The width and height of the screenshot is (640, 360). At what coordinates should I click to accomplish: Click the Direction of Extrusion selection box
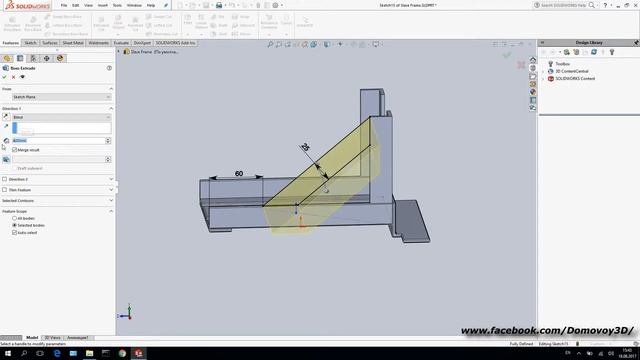(62, 128)
